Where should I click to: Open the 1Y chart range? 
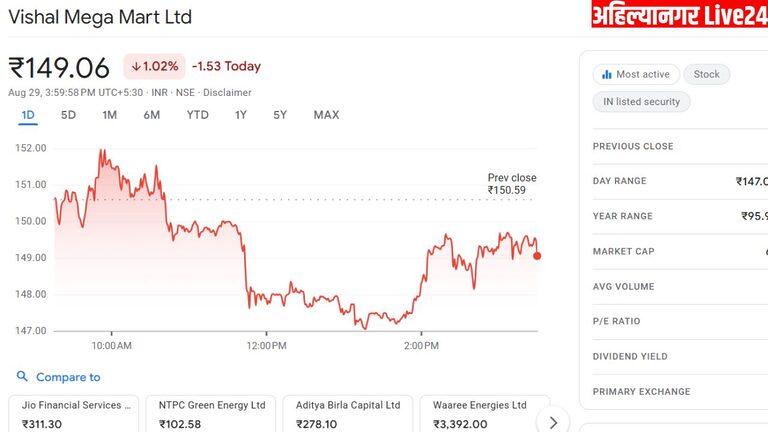240,115
